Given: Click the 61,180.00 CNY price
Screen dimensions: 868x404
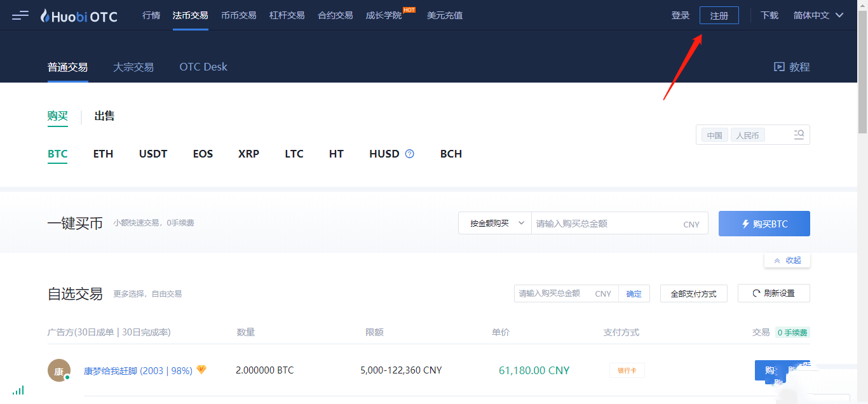Looking at the screenshot, I should tap(534, 370).
